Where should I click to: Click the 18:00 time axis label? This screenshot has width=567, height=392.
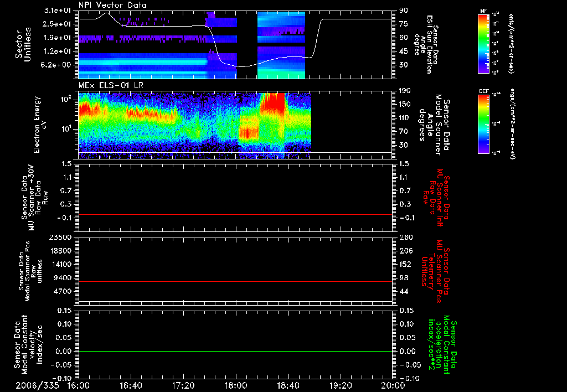tap(236, 385)
